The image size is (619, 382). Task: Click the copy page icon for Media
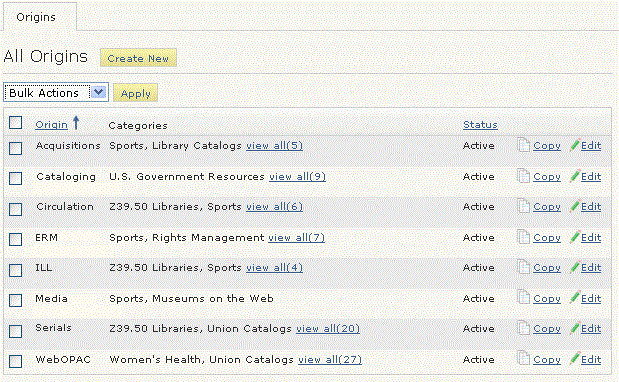point(523,298)
